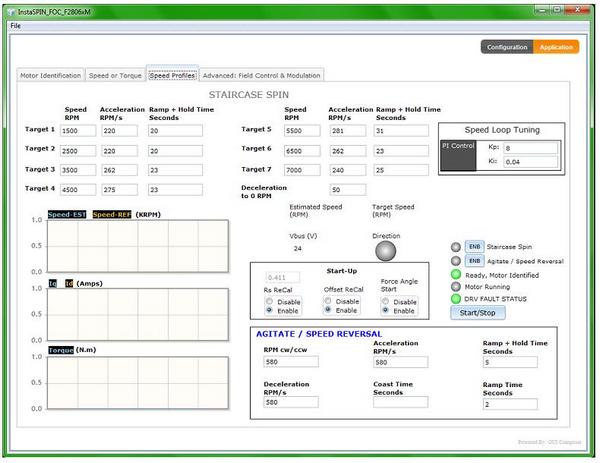Screen dimensions: 600x463
Task: Click the Target 4 Acceleration field showing 275
Action: coord(119,189)
